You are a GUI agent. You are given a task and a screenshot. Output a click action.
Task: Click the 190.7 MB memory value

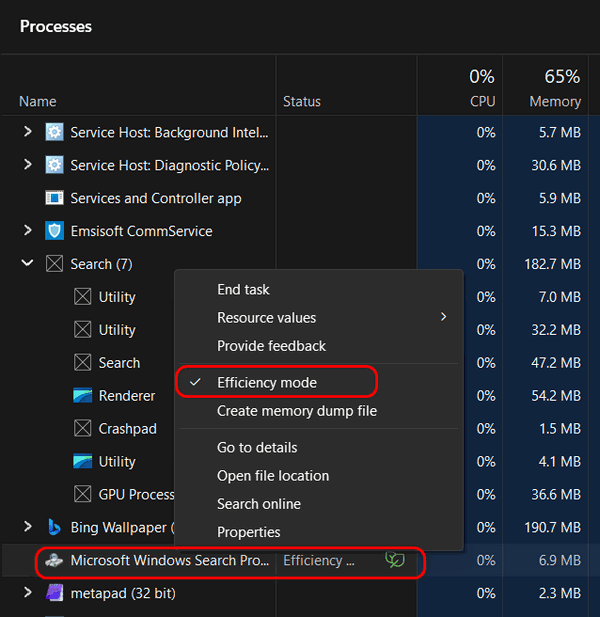pyautogui.click(x=552, y=527)
